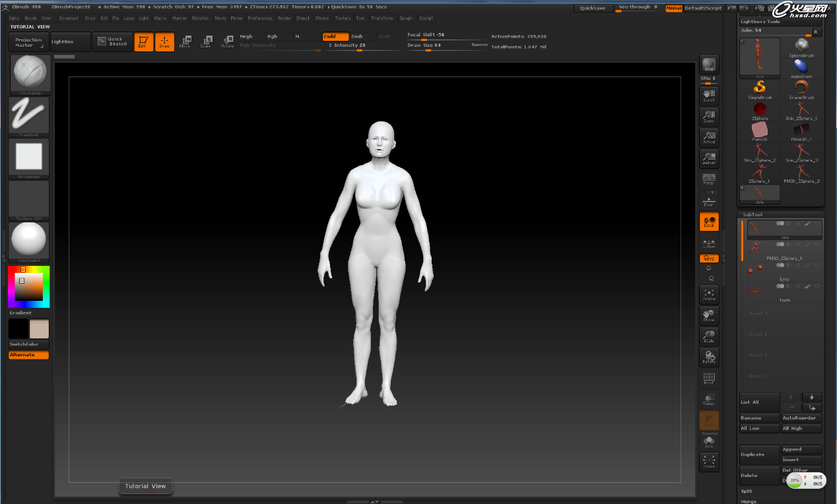Activate the Move transform mode in top shelf
Viewport: 837px width, 504px height.
185,42
